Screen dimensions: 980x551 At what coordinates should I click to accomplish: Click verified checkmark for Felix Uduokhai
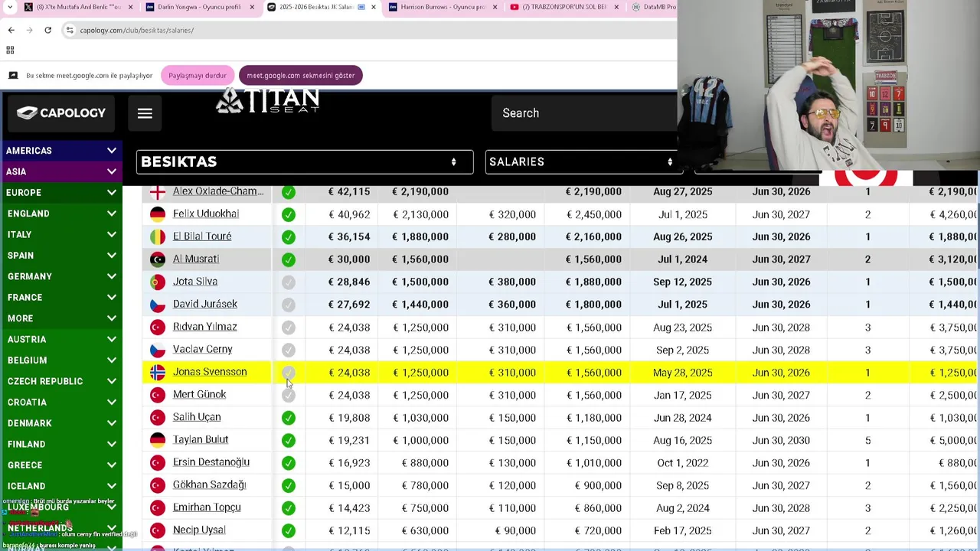[289, 215]
